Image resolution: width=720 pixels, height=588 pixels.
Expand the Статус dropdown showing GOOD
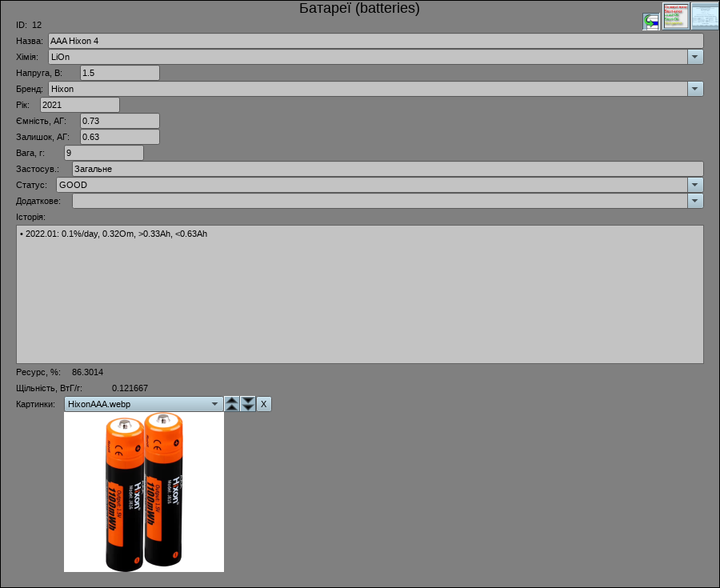tap(695, 185)
